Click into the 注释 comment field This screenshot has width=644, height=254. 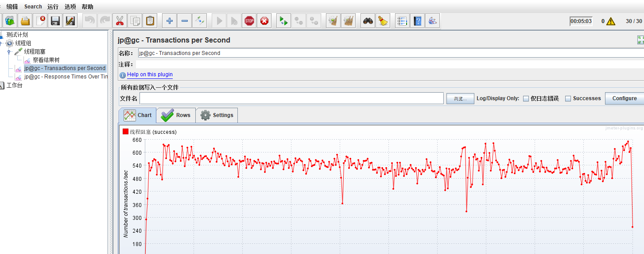tap(391, 64)
